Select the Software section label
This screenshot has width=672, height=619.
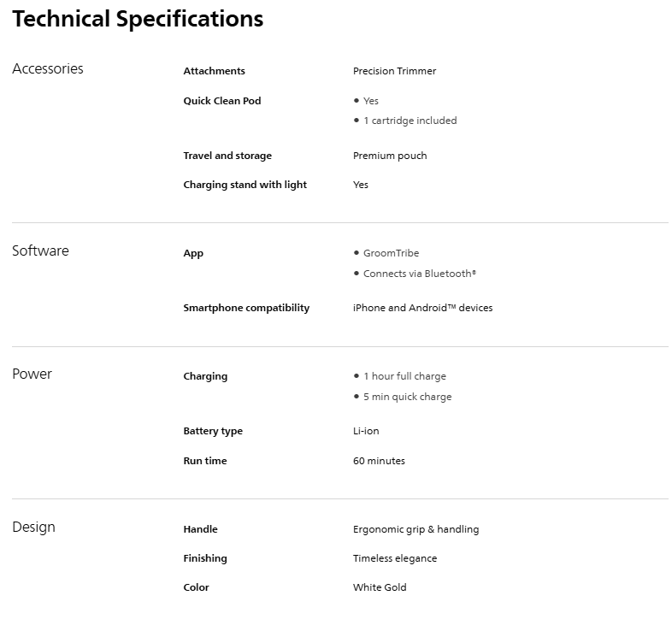[x=40, y=251]
